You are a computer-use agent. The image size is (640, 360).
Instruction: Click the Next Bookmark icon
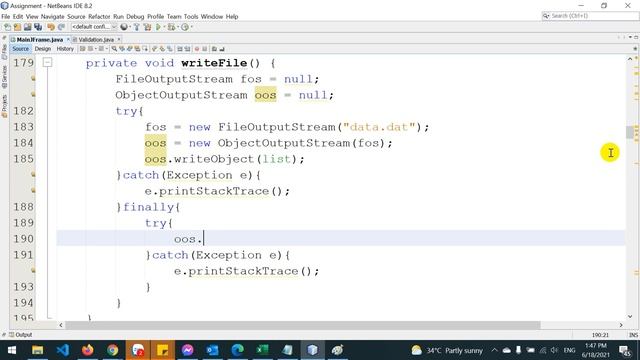point(162,49)
